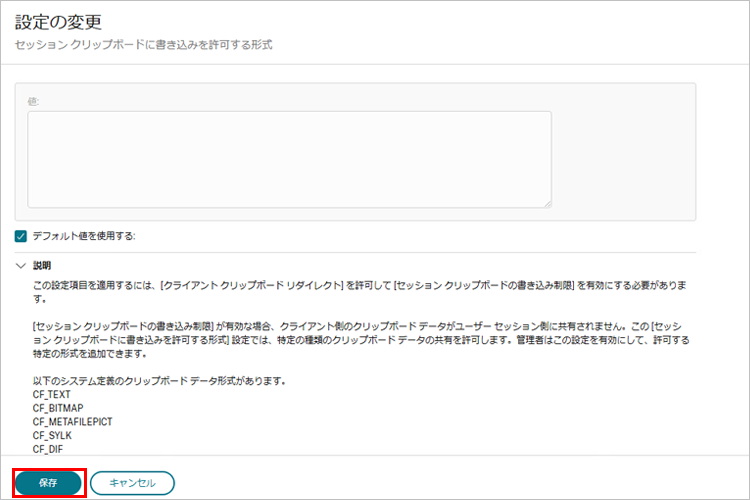The width and height of the screenshot is (750, 500).
Task: Click the 説明 heading text
Action: (42, 266)
